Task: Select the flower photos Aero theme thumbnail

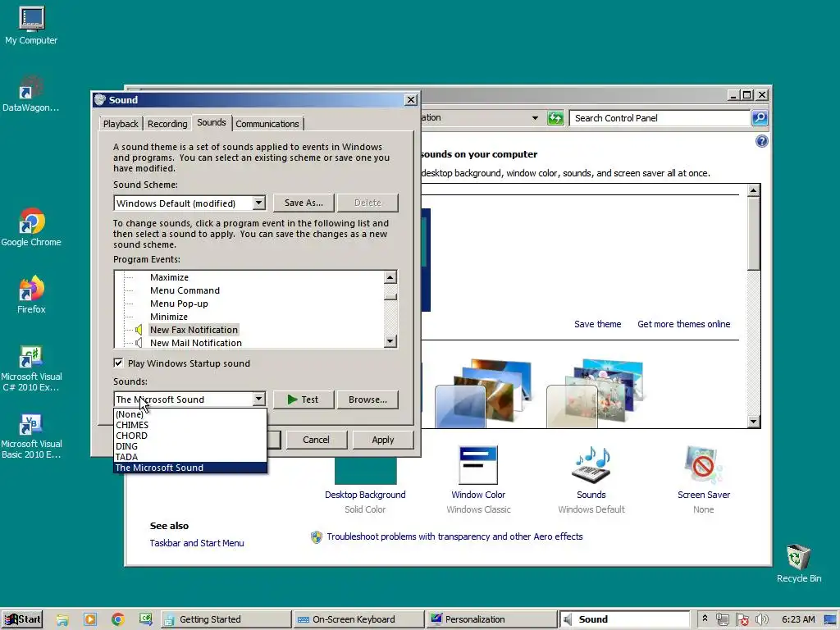Action: (596, 393)
